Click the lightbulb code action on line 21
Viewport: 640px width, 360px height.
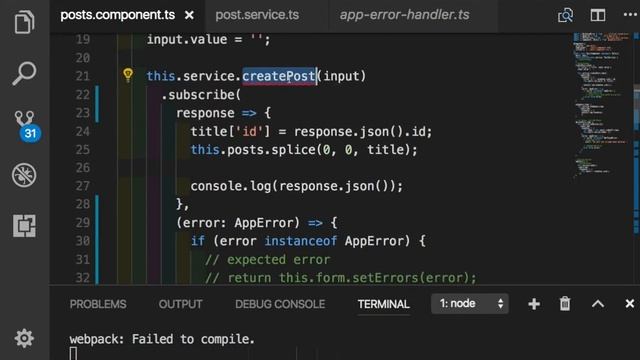coord(128,75)
